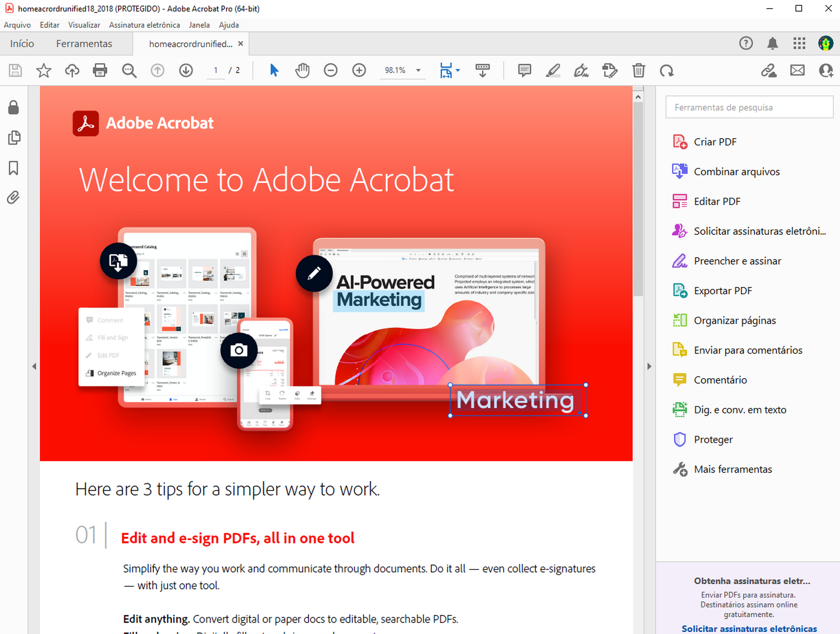
Task: Switch to the Ferramentas tab
Action: [84, 44]
